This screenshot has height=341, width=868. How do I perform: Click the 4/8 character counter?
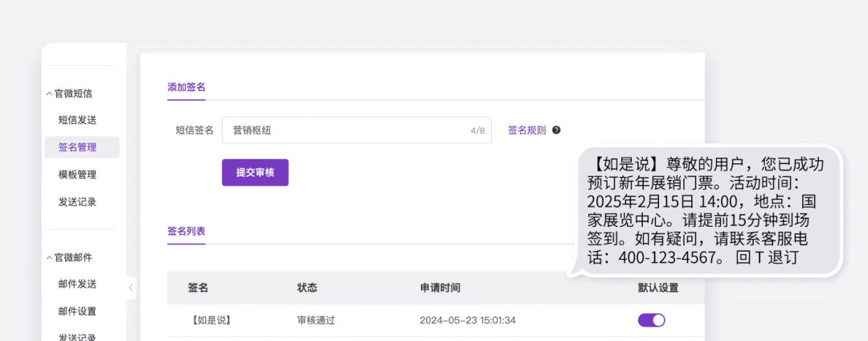pos(477,130)
